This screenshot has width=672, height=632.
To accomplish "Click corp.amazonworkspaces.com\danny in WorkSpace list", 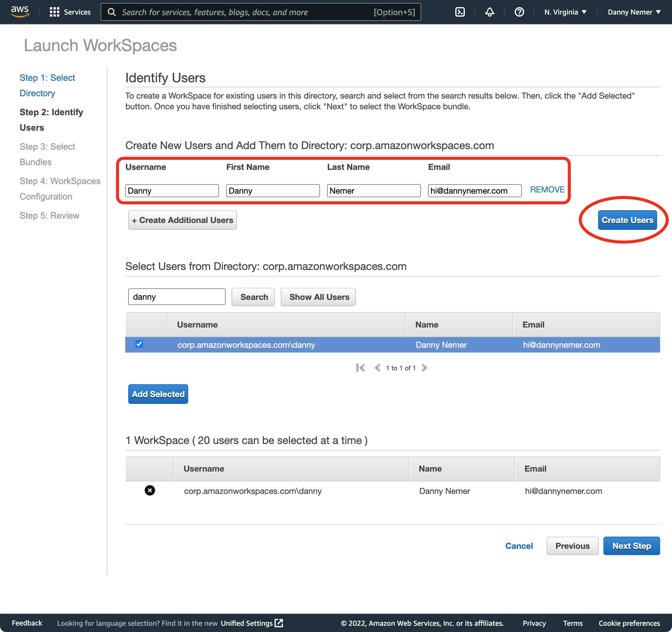I will (x=253, y=491).
